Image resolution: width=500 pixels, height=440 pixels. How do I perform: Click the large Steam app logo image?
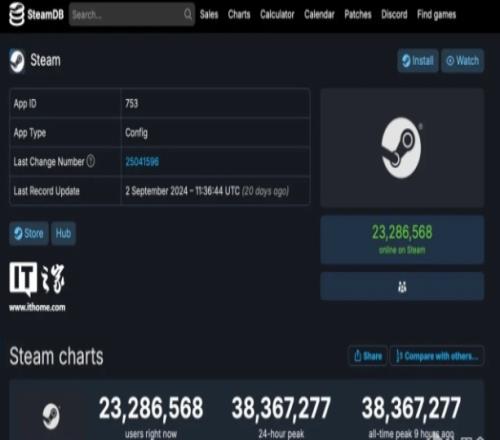pyautogui.click(x=402, y=148)
